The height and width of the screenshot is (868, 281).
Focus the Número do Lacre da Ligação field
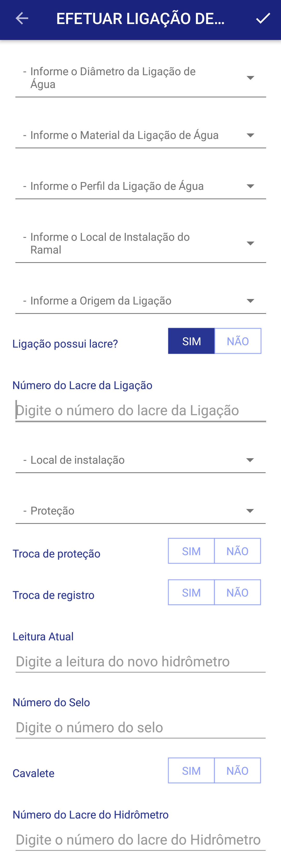coord(140,410)
